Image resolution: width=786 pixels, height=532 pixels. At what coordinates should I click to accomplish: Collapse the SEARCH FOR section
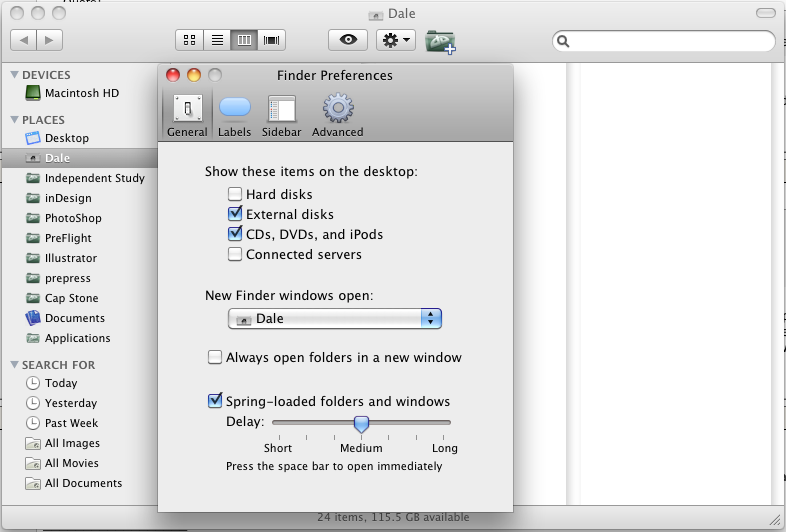coord(15,365)
